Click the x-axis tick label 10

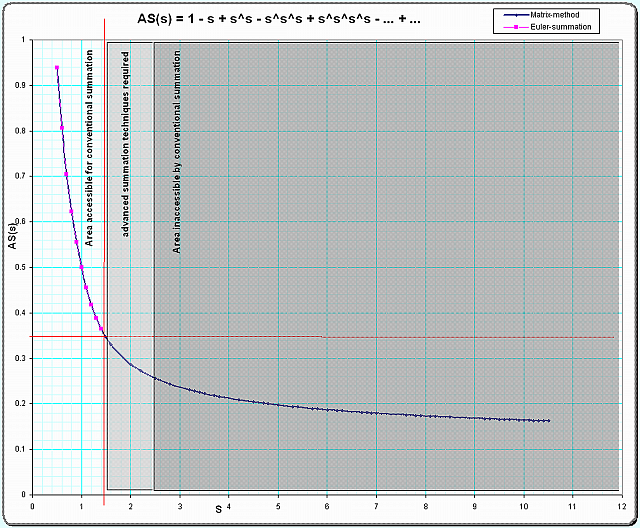coord(524,505)
